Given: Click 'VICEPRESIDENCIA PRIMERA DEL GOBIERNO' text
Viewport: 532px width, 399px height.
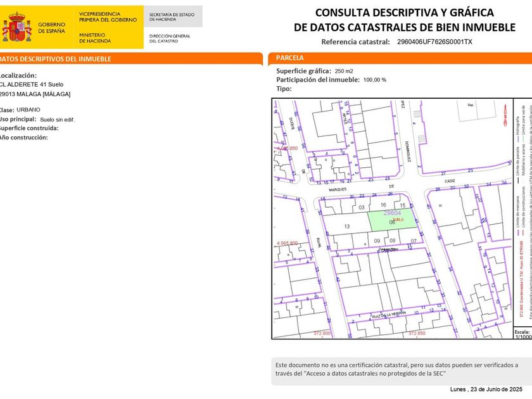Looking at the screenshot, I should pyautogui.click(x=108, y=17).
